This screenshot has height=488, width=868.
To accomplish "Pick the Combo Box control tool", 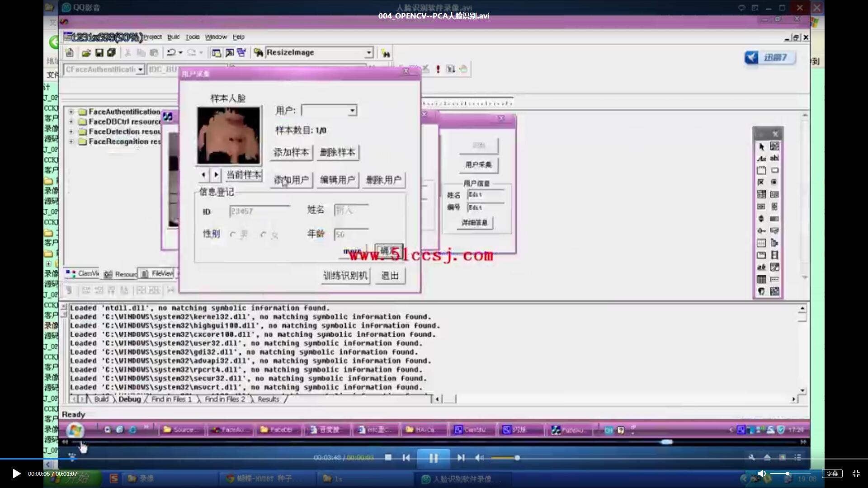I will pyautogui.click(x=761, y=194).
